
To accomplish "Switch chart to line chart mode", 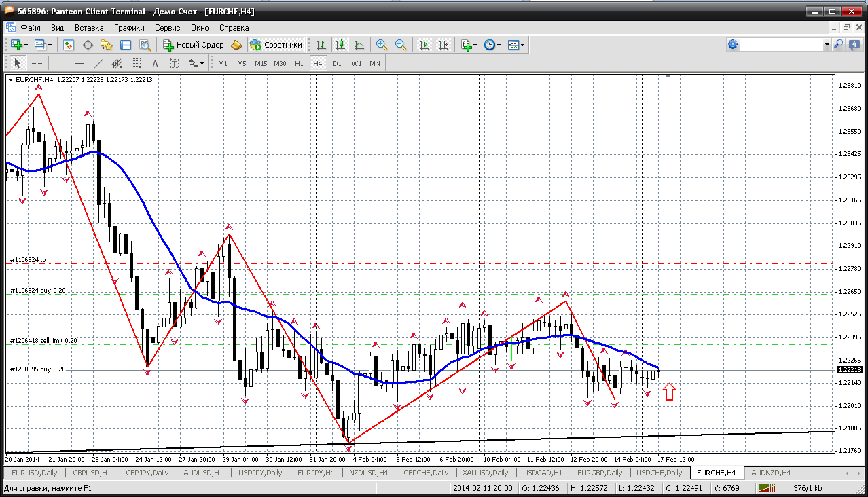I will (x=359, y=45).
